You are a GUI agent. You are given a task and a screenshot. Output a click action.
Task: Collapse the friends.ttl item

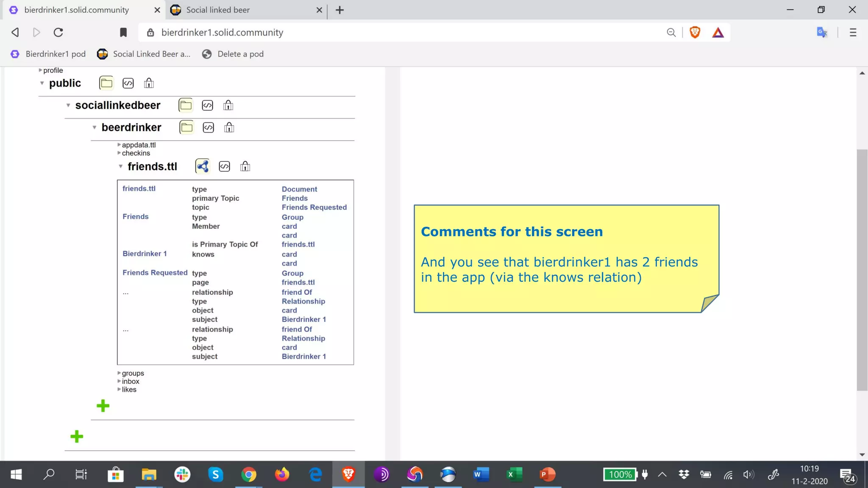(x=121, y=166)
